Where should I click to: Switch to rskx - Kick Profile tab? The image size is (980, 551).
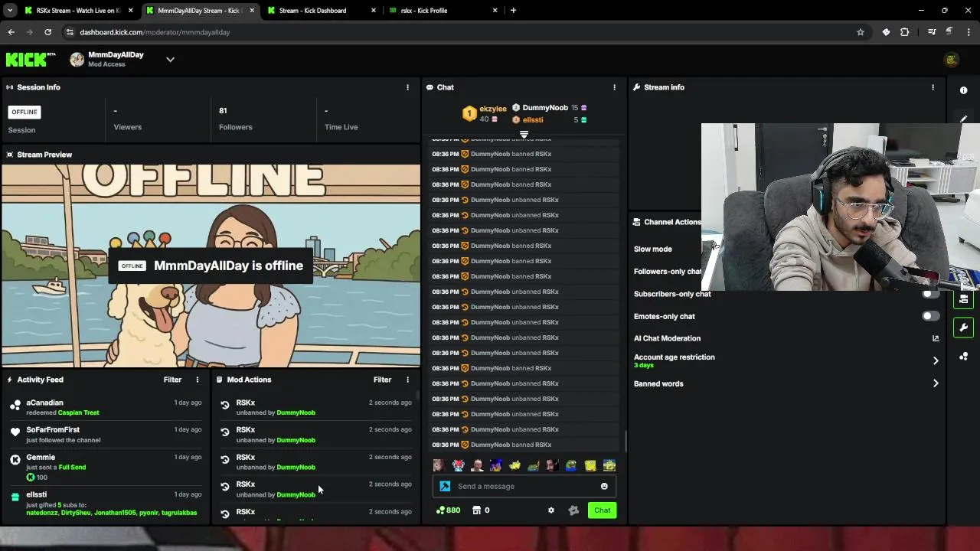click(x=442, y=11)
